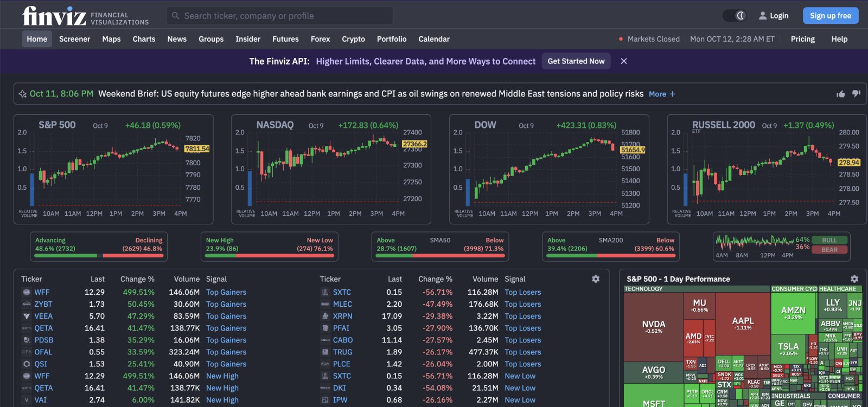Viewport: 868px width, 407px height.
Task: Downvote the weekend brief thumbs down
Action: click(856, 94)
